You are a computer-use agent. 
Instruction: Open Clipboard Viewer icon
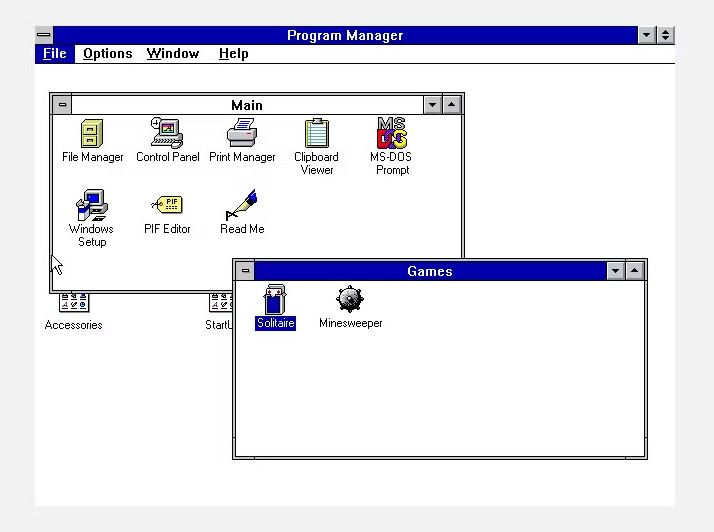coord(316,133)
